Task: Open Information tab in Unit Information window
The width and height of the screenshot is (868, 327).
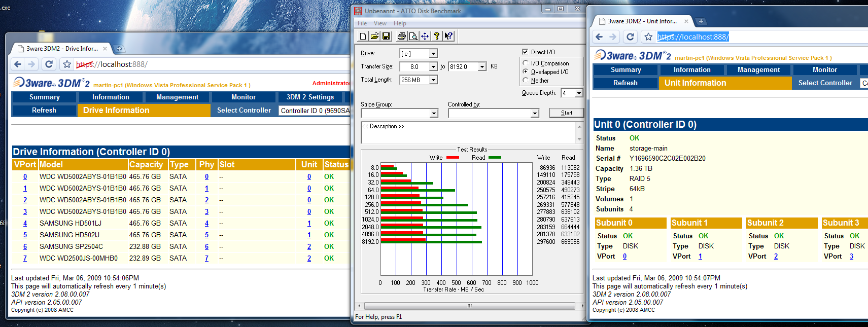Action: tap(692, 69)
